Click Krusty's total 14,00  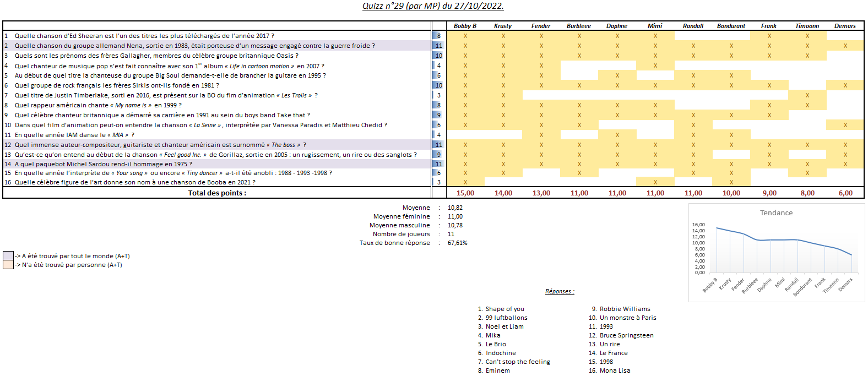pyautogui.click(x=503, y=193)
